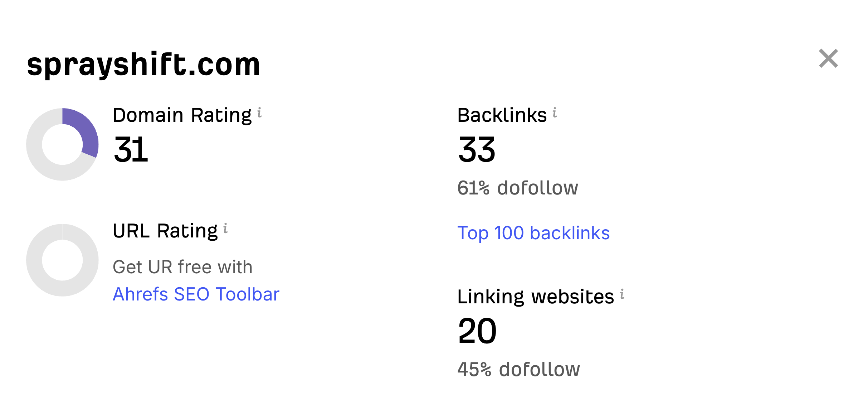Click the Domain Rating value 31

[131, 150]
